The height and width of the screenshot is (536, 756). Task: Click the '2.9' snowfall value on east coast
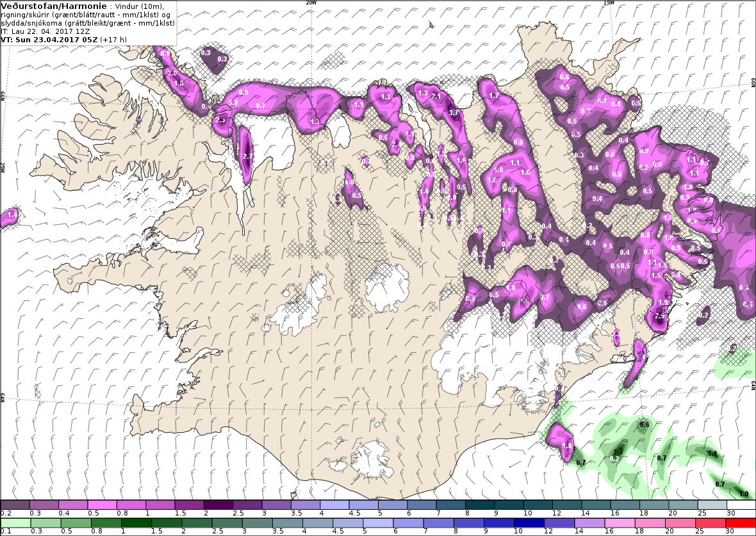660,316
